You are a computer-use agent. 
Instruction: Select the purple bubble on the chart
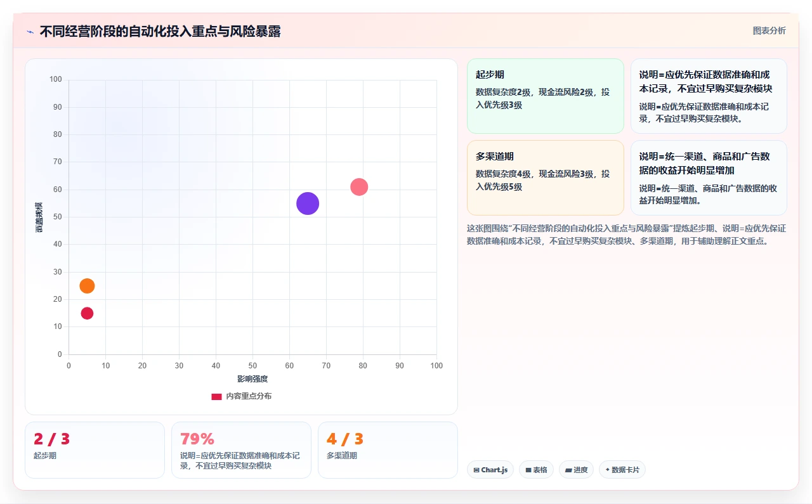click(308, 204)
